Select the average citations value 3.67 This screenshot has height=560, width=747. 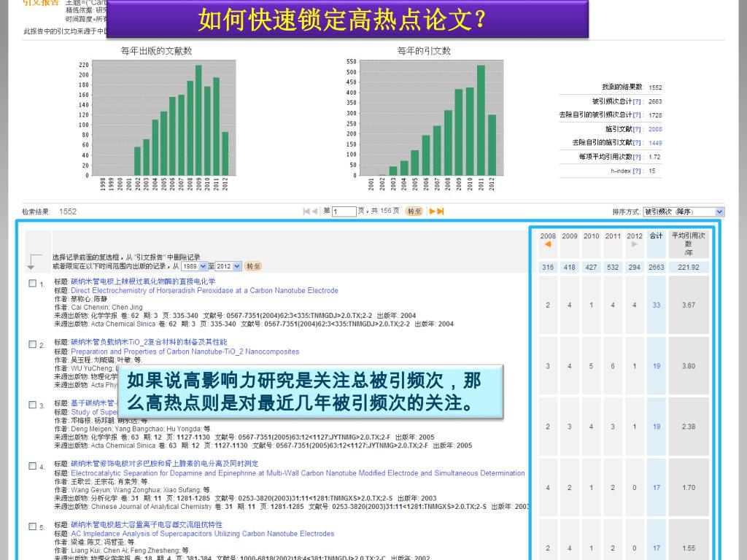click(689, 306)
